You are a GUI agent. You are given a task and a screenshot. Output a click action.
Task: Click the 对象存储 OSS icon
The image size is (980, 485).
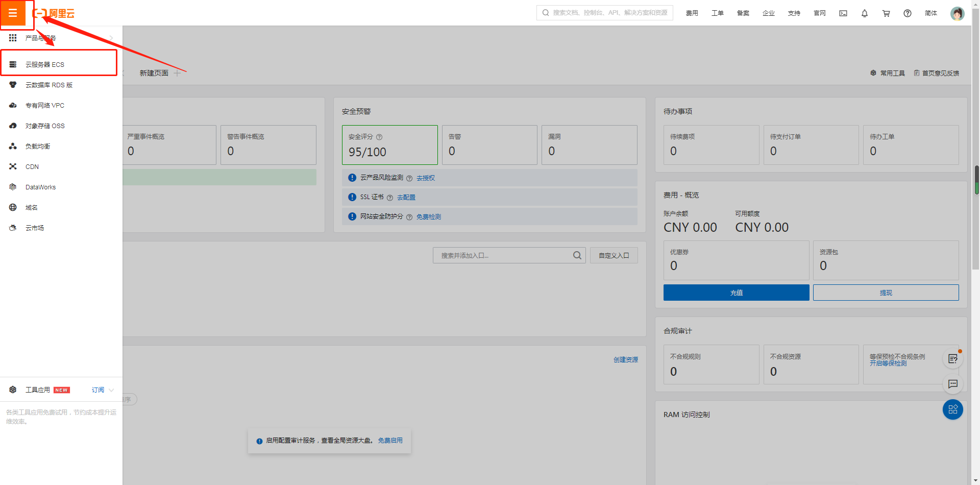(x=13, y=126)
